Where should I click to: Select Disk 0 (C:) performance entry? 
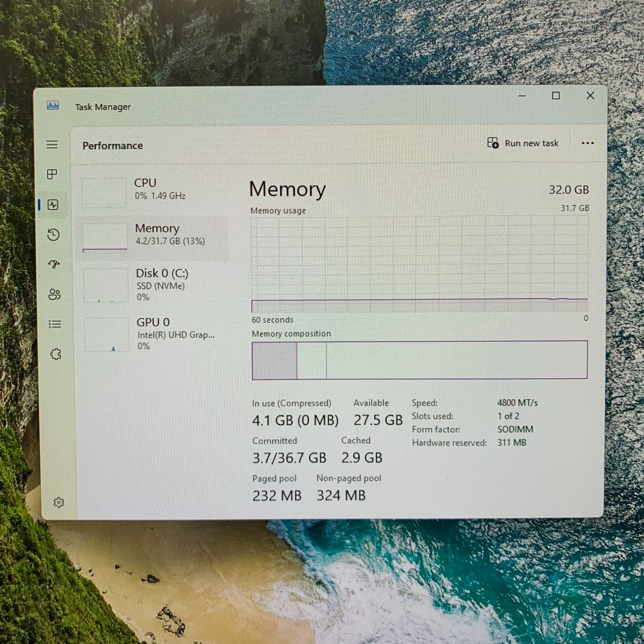pos(156,285)
